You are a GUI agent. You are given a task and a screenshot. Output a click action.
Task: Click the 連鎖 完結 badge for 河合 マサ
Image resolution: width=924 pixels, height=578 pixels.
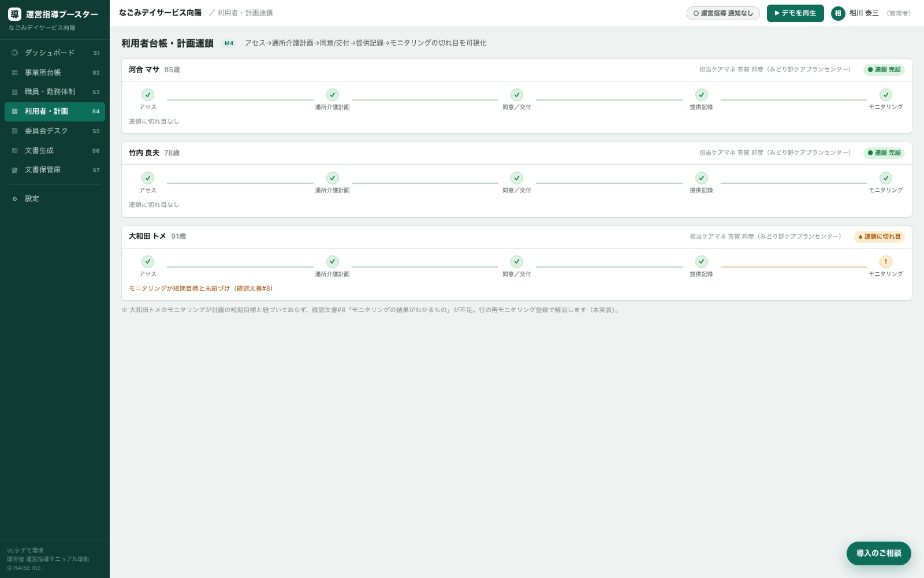(x=884, y=70)
